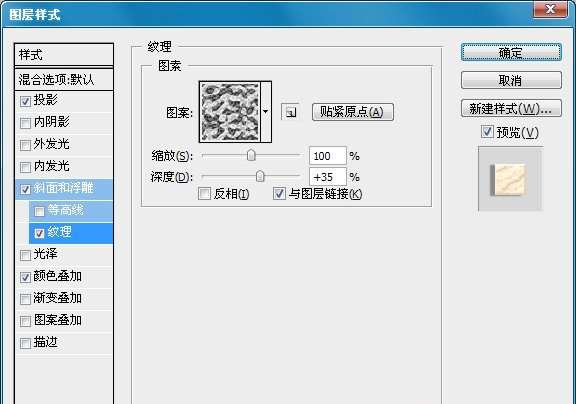Select the 投影 label
The width and height of the screenshot is (576, 404).
46,100
